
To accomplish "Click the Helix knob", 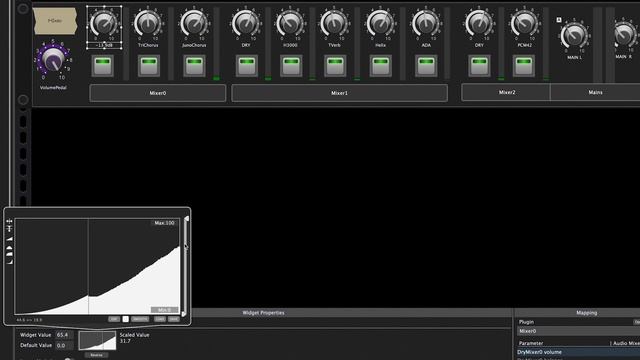I will [x=380, y=24].
